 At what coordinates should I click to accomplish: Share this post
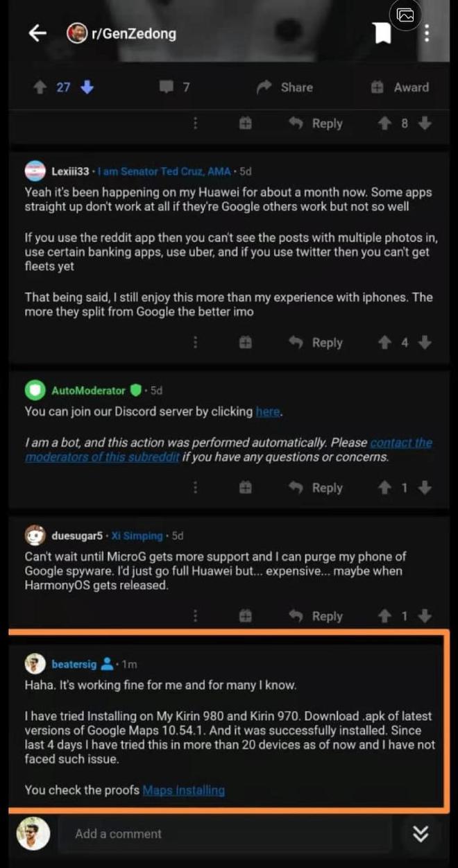click(285, 87)
